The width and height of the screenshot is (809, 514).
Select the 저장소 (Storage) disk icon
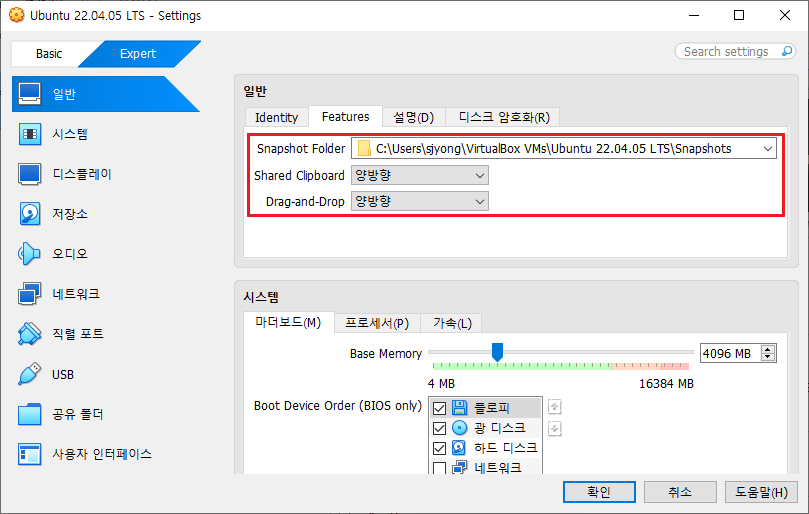tap(29, 214)
